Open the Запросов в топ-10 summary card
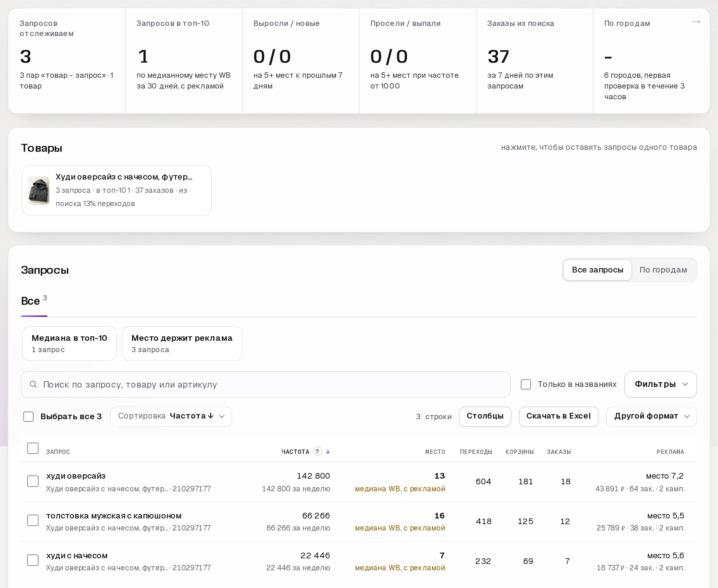 click(x=184, y=61)
